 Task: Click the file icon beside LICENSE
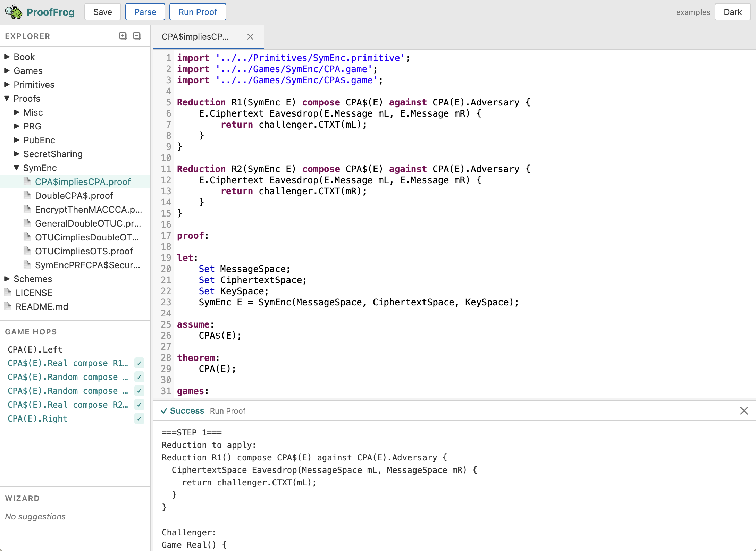8,293
